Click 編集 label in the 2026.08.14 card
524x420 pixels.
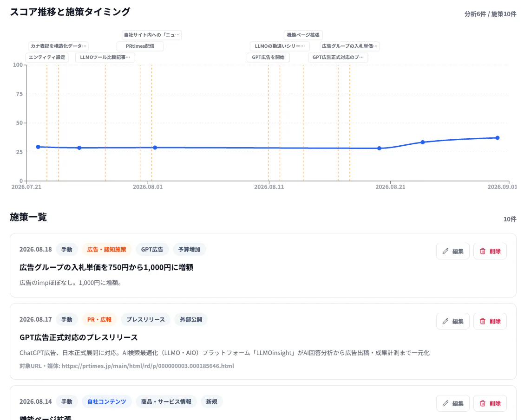pos(458,404)
